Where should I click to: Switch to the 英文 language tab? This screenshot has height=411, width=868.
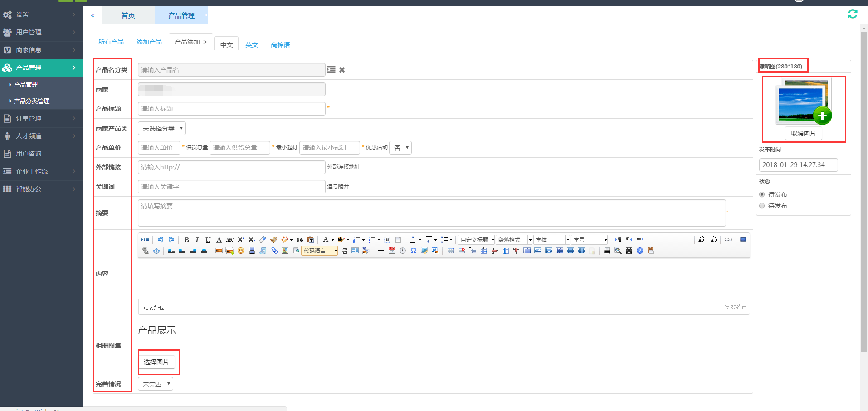[252, 45]
